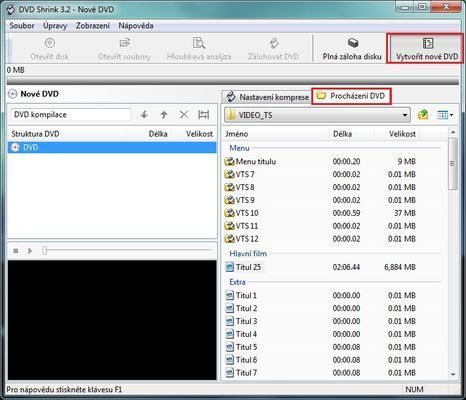Open the Soubor menu
This screenshot has width=466, height=400.
click(x=22, y=26)
